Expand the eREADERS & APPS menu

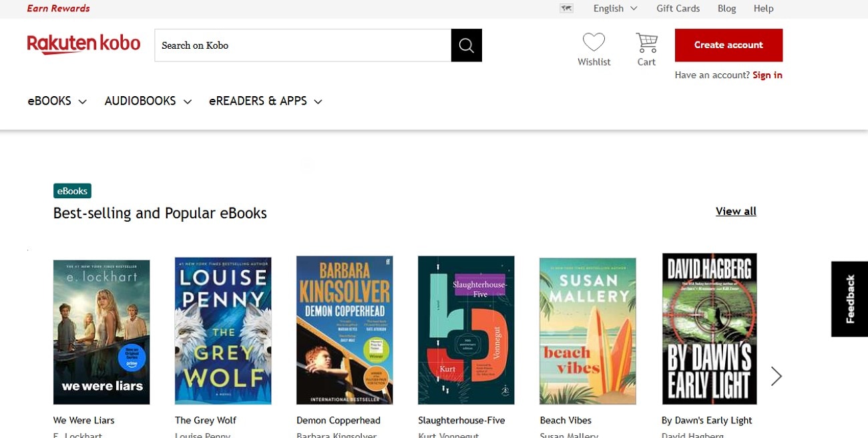pyautogui.click(x=266, y=101)
